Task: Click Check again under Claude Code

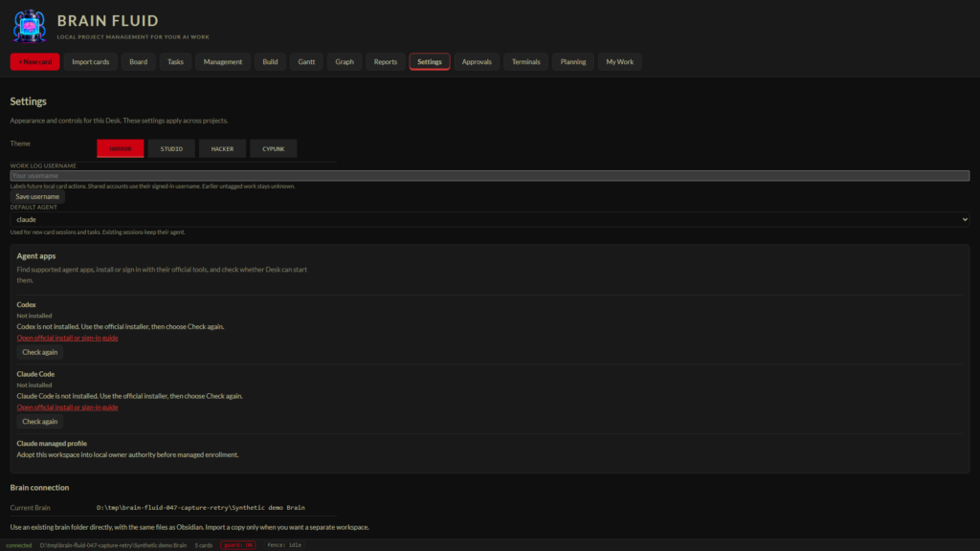Action: [40, 422]
